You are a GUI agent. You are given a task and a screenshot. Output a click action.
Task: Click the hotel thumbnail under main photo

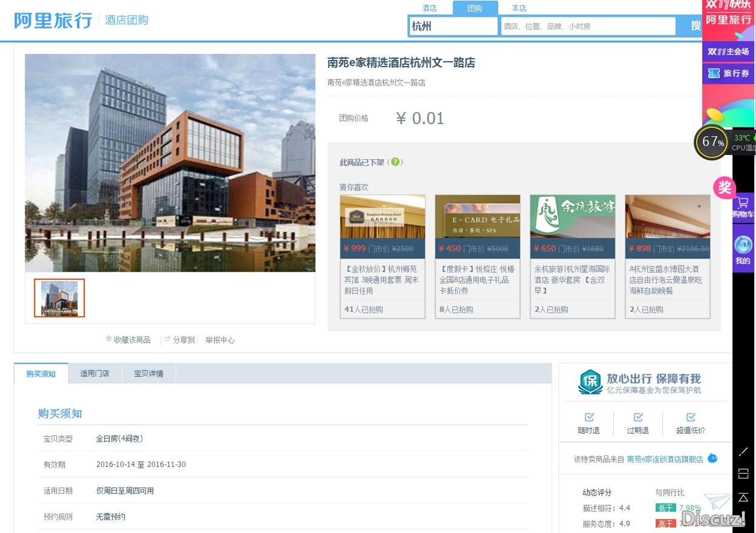(59, 298)
